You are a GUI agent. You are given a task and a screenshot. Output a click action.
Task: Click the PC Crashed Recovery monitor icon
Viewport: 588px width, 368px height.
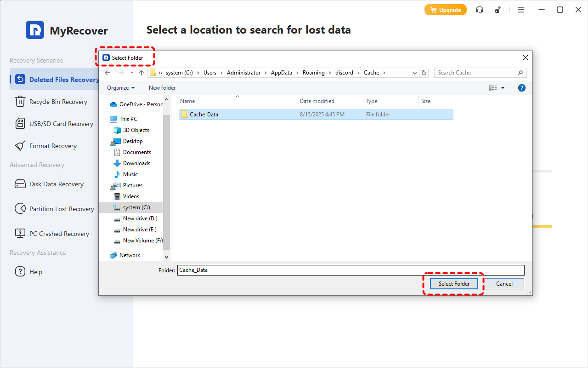tap(20, 233)
